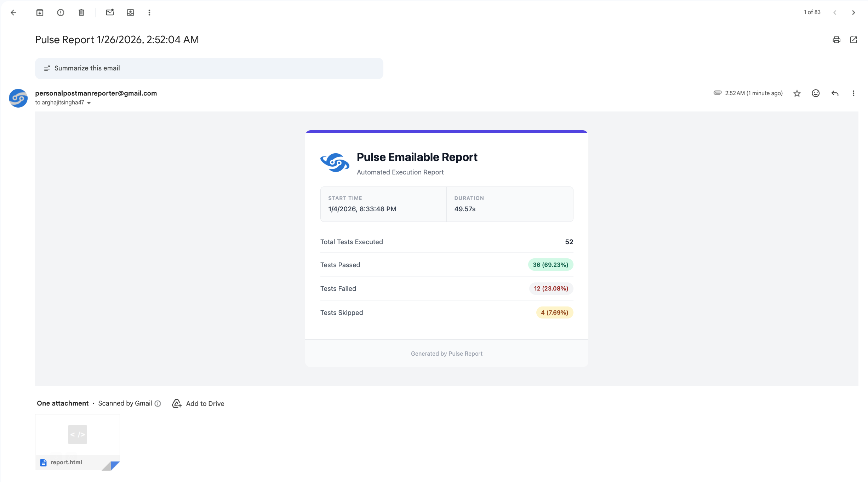Go to the next (older) email
This screenshot has height=482, width=868.
click(x=853, y=13)
